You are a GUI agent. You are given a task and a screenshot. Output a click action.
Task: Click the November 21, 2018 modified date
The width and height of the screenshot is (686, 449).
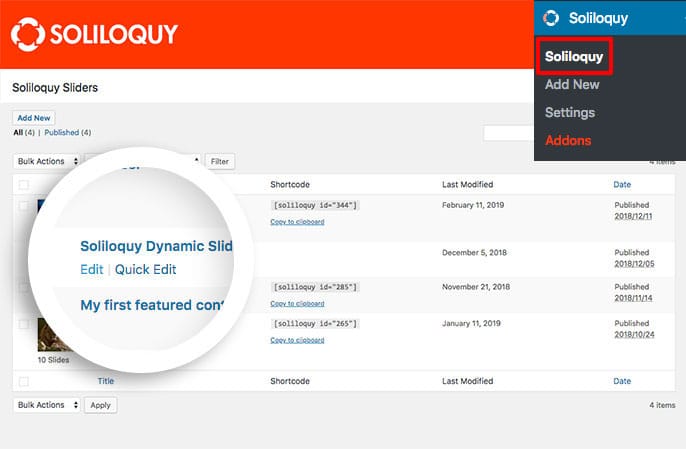[x=476, y=287]
